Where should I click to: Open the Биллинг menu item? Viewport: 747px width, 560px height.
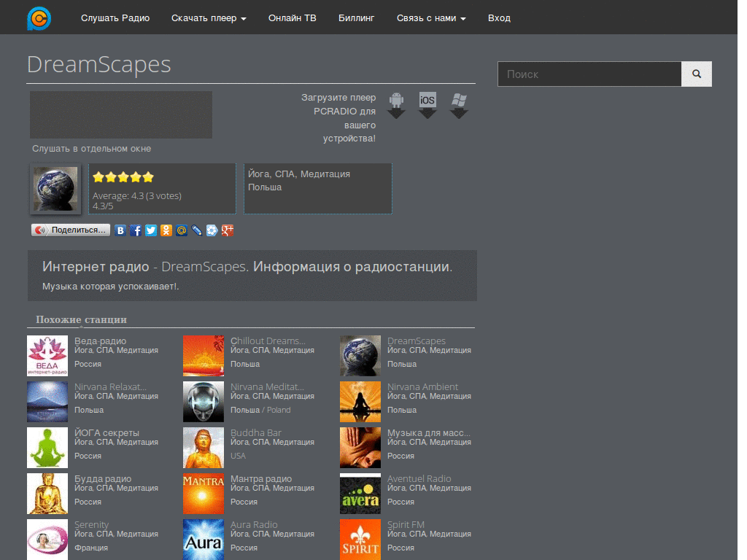[x=356, y=18]
